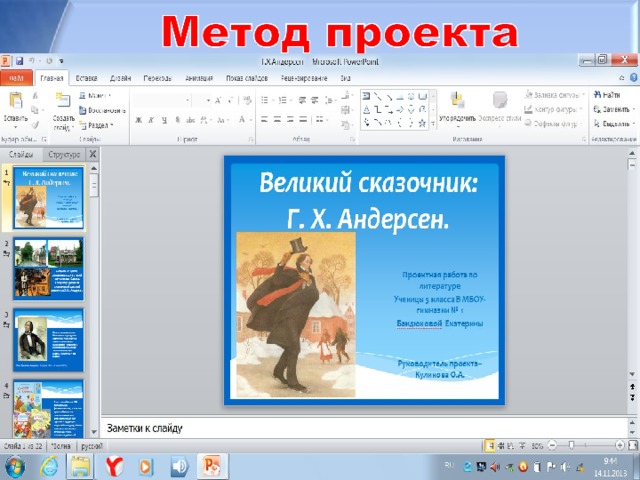The image size is (640, 480).
Task: Click the zoom slider handle in the status bar
Action: (x=571, y=445)
